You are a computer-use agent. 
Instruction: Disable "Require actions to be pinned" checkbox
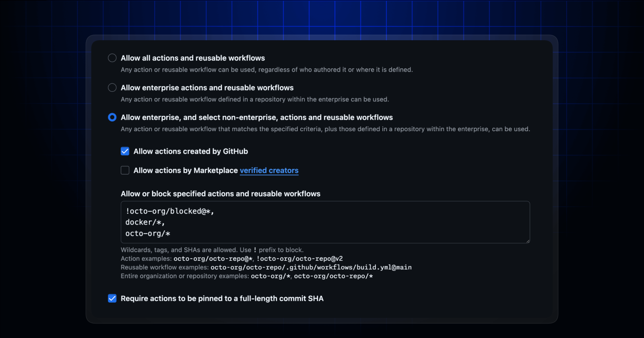(112, 298)
